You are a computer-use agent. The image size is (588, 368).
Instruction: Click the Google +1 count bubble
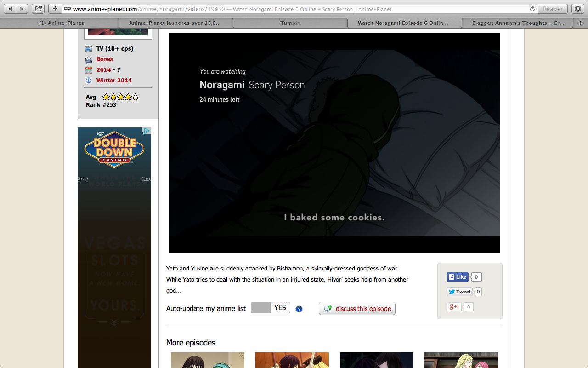coord(469,307)
